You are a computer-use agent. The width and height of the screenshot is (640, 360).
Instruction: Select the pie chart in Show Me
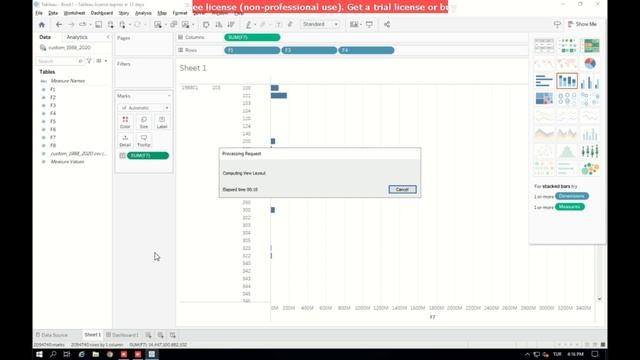coord(590,63)
